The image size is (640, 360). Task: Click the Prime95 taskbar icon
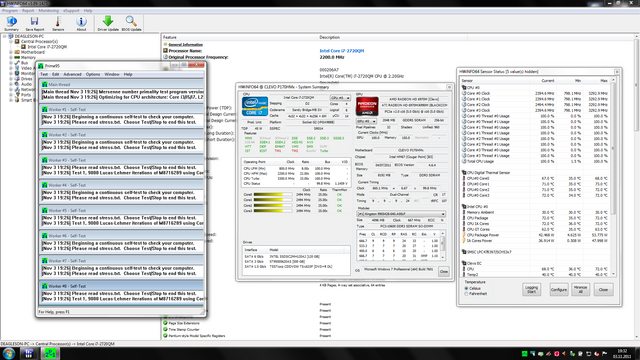click(50, 353)
